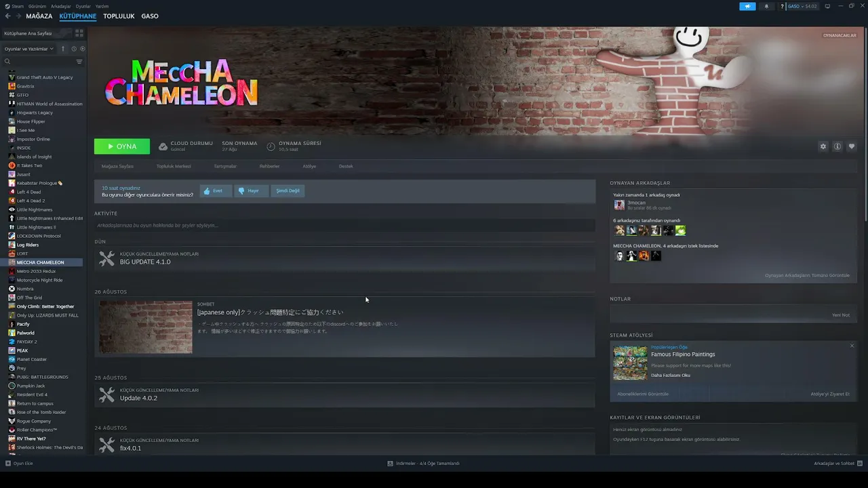Click friend 3mocan's avatar
Screen dimensions: 868x488
[x=619, y=205]
